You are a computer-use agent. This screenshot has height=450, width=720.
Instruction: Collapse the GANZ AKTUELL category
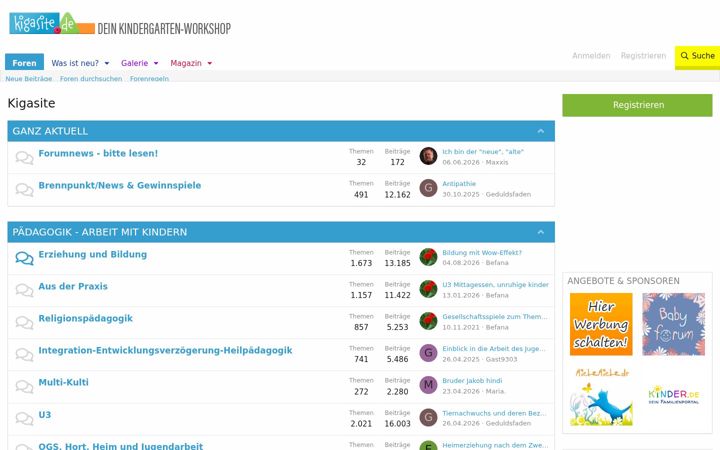(541, 131)
